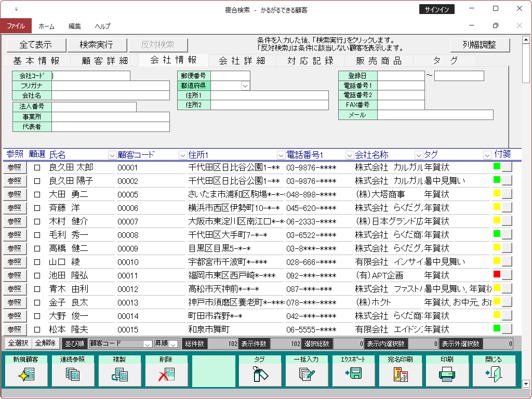Check the selection box for 良久田 太郎
The height and width of the screenshot is (399, 532).
(37, 167)
